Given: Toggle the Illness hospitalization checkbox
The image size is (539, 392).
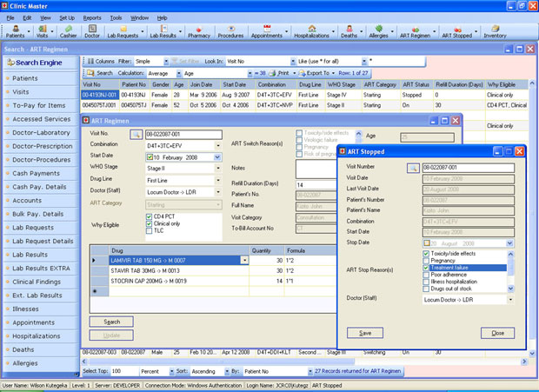Looking at the screenshot, I should [x=426, y=282].
